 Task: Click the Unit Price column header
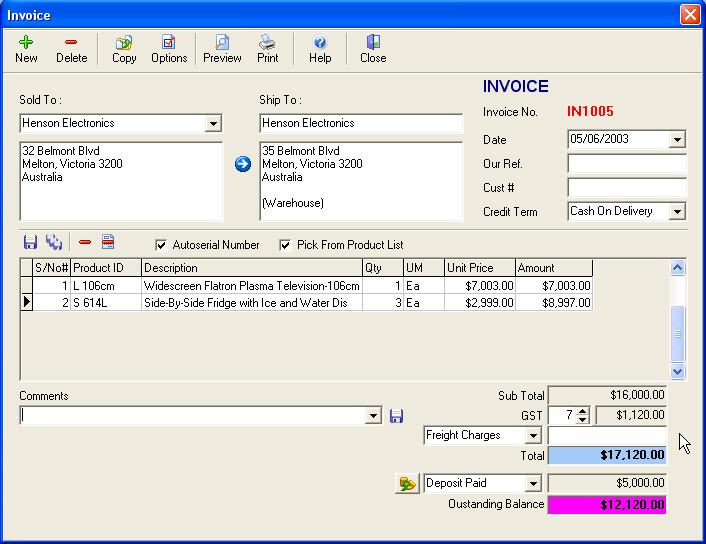point(480,268)
